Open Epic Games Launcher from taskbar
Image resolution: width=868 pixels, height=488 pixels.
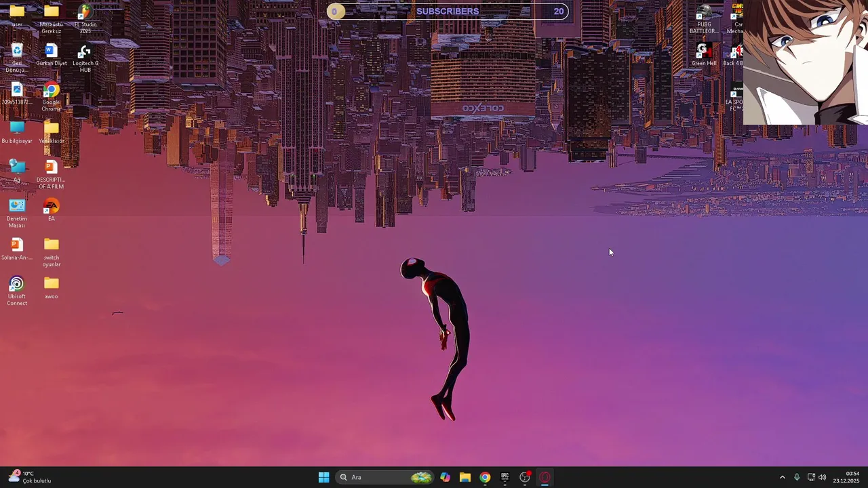(505, 477)
